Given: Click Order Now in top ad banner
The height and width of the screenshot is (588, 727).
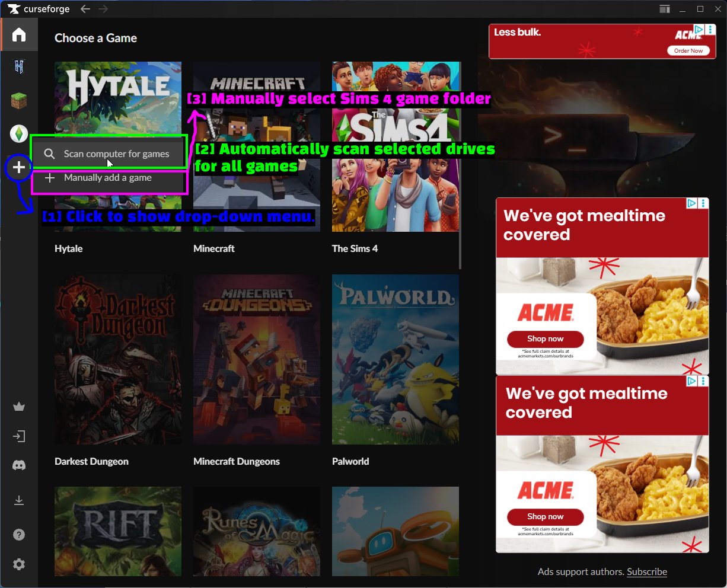Looking at the screenshot, I should [688, 51].
